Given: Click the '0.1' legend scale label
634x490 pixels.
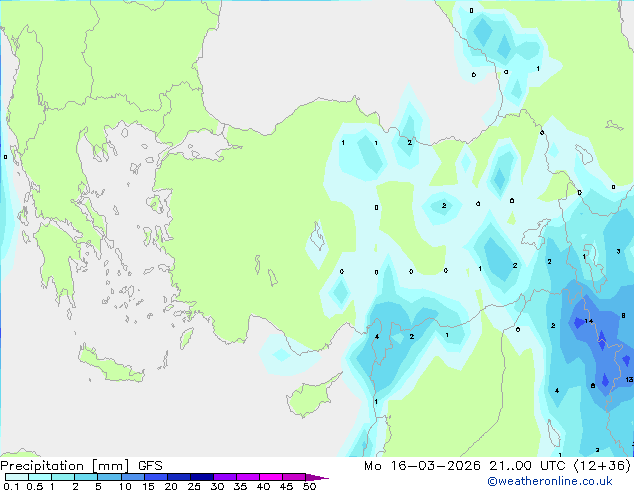Looking at the screenshot, I should (x=11, y=486).
